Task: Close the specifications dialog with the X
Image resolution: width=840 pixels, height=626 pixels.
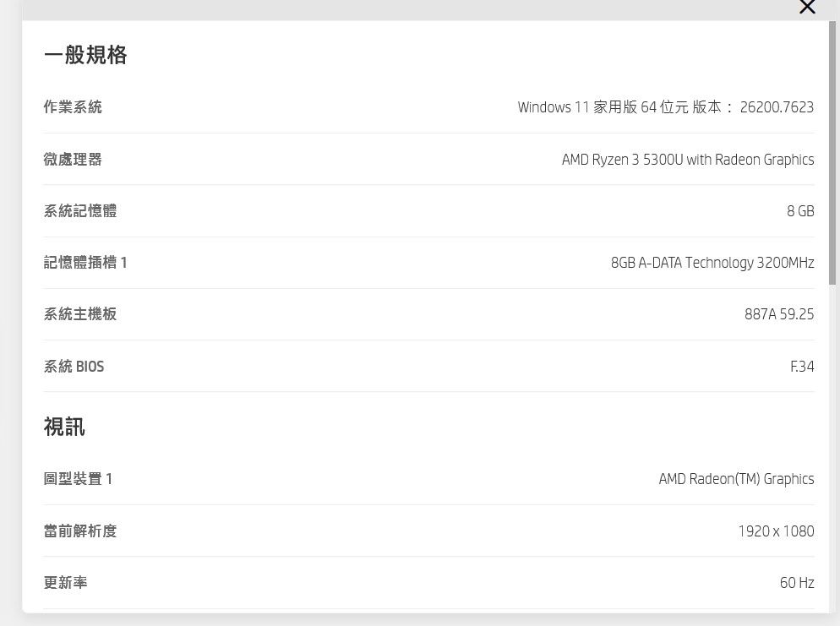Action: click(x=807, y=8)
